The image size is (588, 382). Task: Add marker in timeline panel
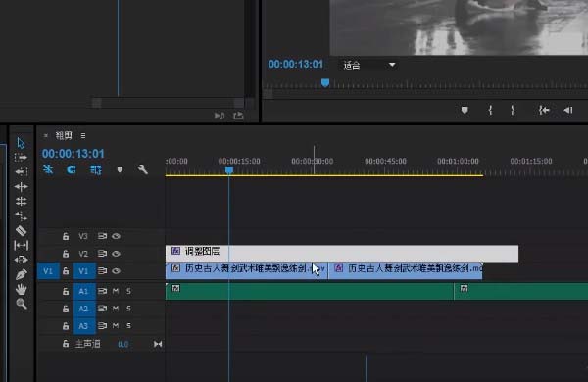point(120,169)
